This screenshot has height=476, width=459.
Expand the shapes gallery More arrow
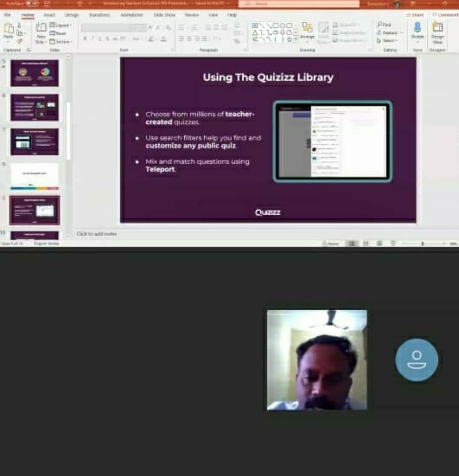pos(296,39)
